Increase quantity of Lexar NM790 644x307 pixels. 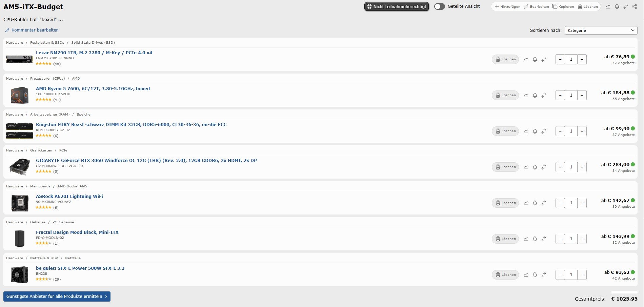tap(582, 59)
